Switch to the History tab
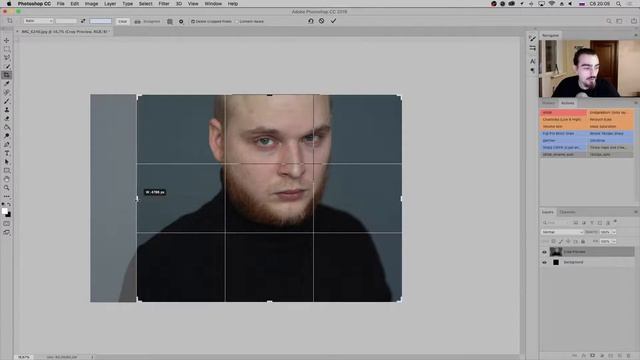The height and width of the screenshot is (360, 640). [x=549, y=103]
